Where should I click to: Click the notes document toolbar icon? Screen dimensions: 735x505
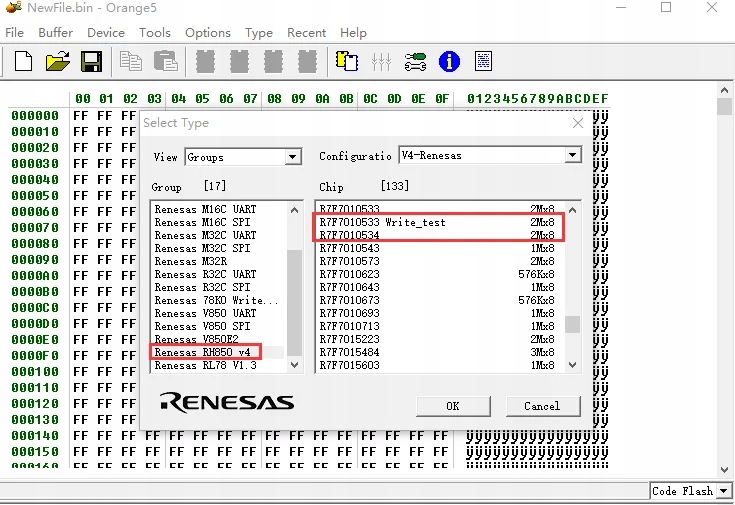click(x=483, y=61)
